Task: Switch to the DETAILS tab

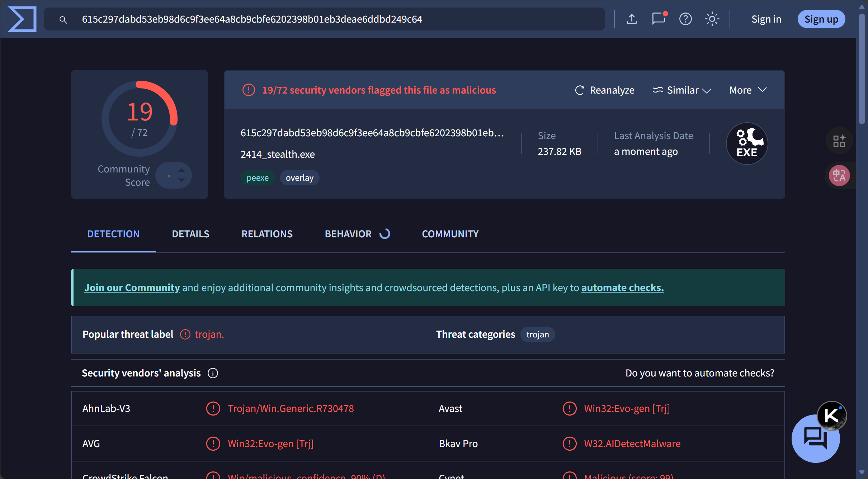Action: pyautogui.click(x=190, y=234)
